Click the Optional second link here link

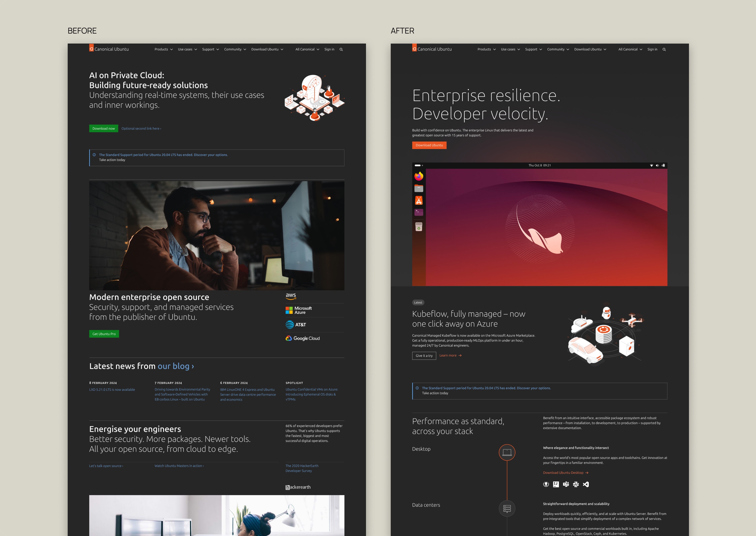[141, 128]
